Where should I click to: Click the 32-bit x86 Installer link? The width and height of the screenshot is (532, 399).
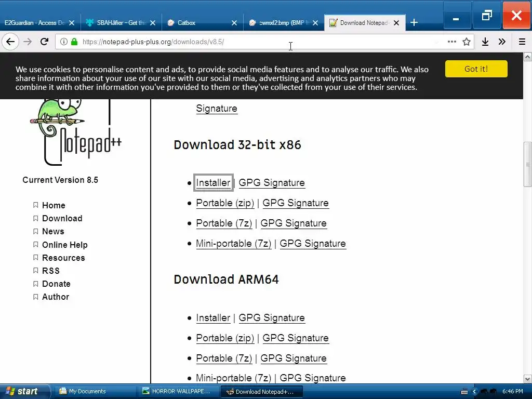tap(213, 183)
